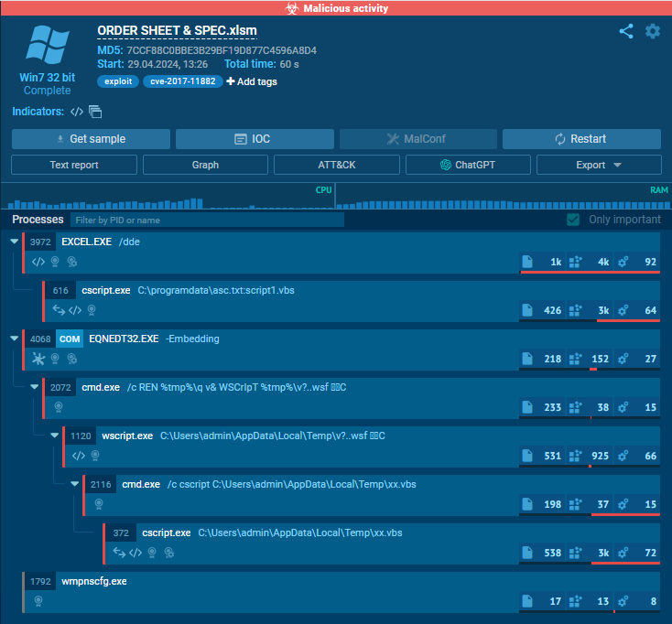Click the badge icon under wmpnscfg.exe
The image size is (672, 624).
coord(38,601)
